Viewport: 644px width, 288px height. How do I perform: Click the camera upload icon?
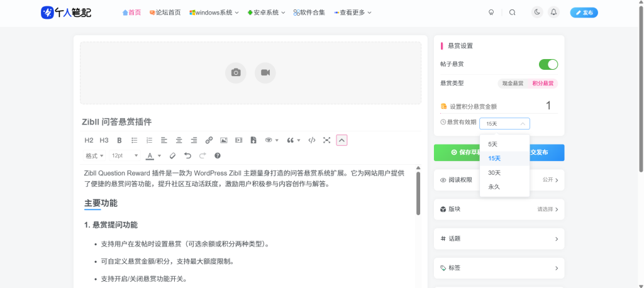point(235,73)
